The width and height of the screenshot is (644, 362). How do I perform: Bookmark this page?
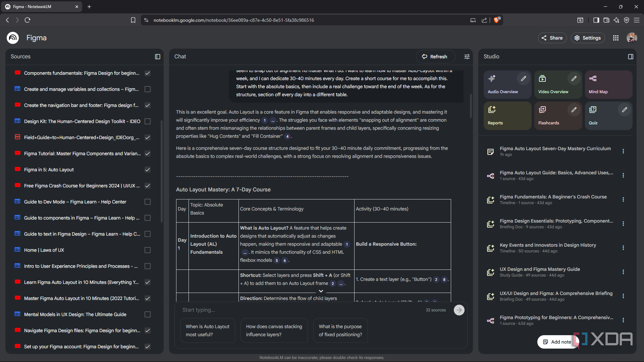[x=133, y=20]
